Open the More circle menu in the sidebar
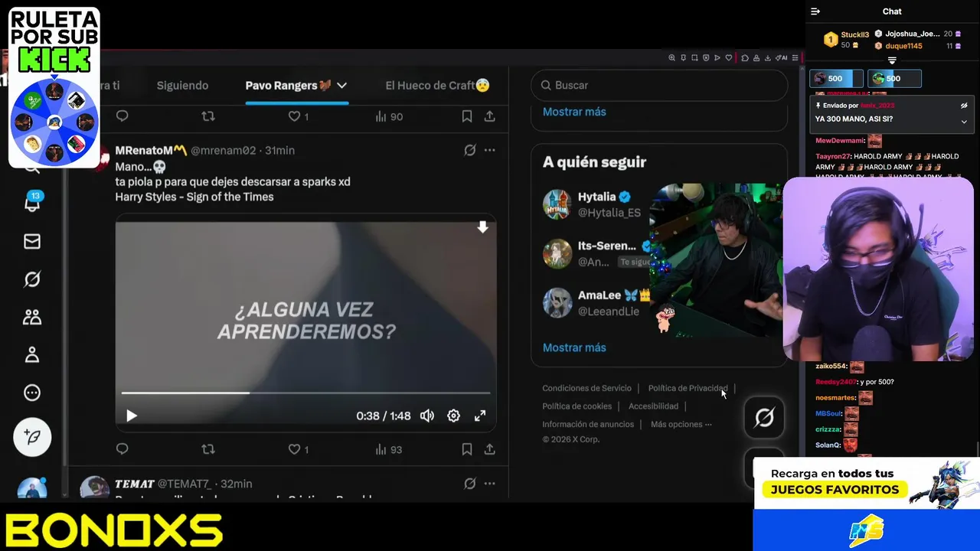Viewport: 980px width, 551px height. (32, 393)
